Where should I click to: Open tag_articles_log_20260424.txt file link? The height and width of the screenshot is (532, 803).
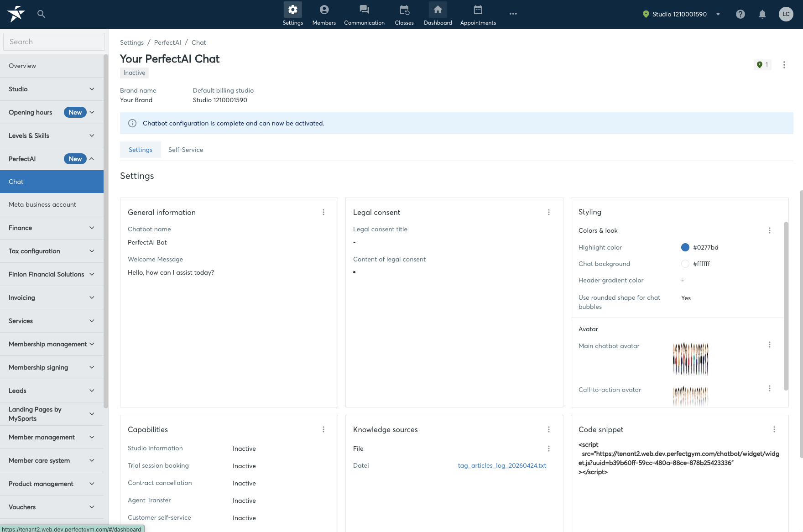click(502, 465)
